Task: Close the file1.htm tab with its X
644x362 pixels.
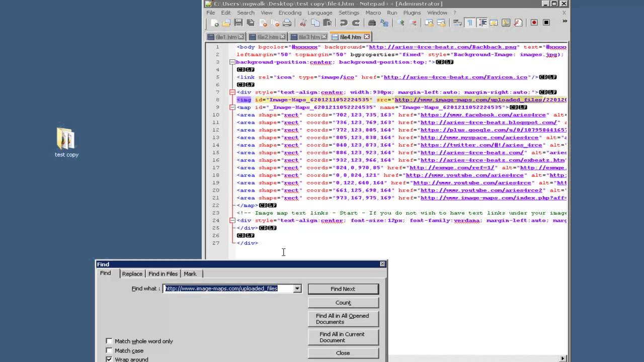Action: (x=241, y=37)
